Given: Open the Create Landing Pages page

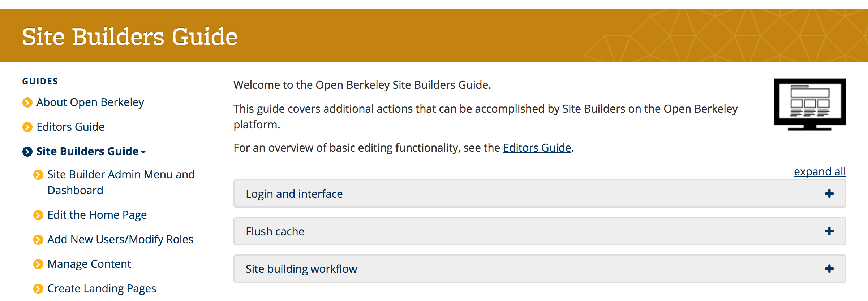Looking at the screenshot, I should tap(102, 289).
